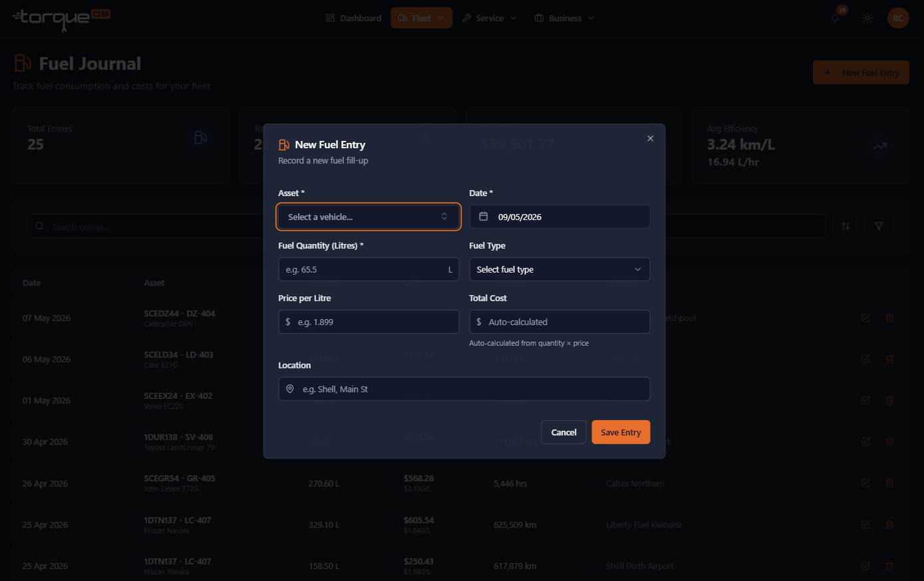924x581 pixels.
Task: Edit the Liberty Fuel Kwinana entry
Action: click(x=865, y=524)
